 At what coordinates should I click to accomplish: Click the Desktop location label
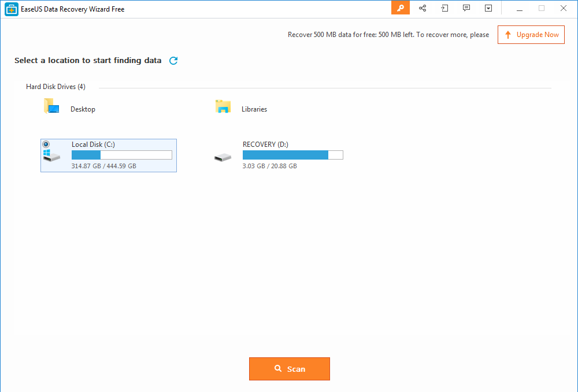(83, 109)
